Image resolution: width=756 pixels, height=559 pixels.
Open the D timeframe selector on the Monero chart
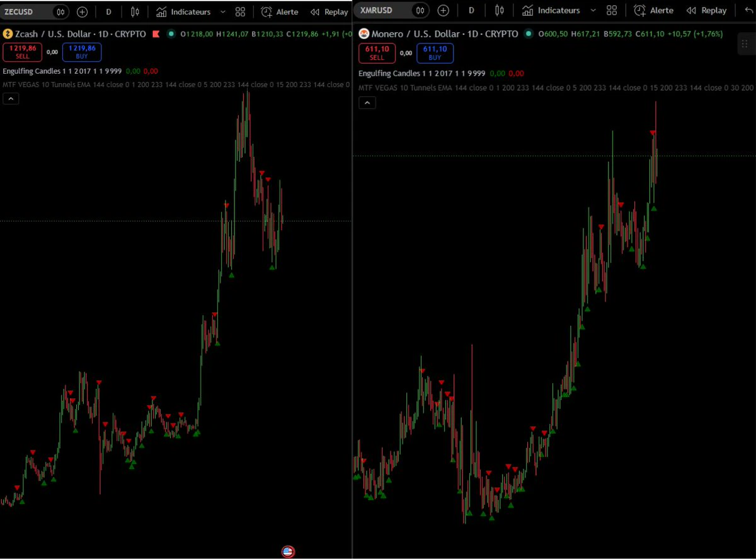click(x=471, y=11)
